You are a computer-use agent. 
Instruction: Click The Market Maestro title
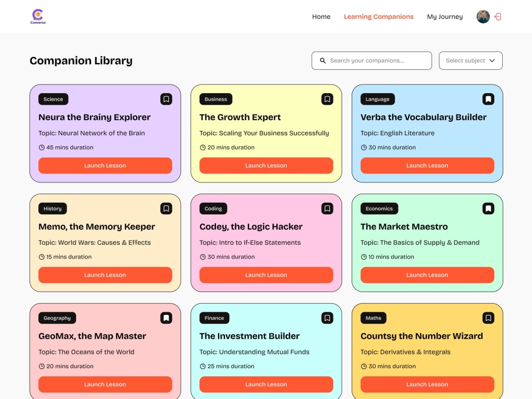coord(404,227)
